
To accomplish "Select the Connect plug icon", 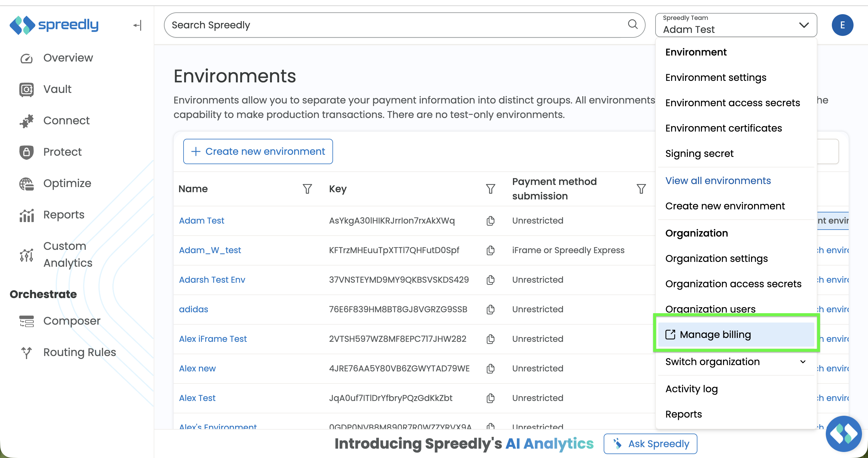I will click(x=26, y=121).
